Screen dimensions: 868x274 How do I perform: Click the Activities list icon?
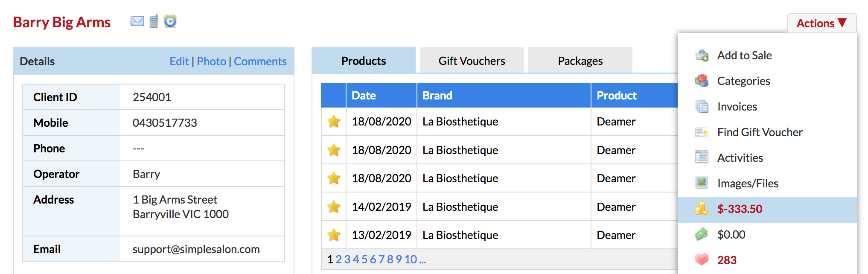702,157
